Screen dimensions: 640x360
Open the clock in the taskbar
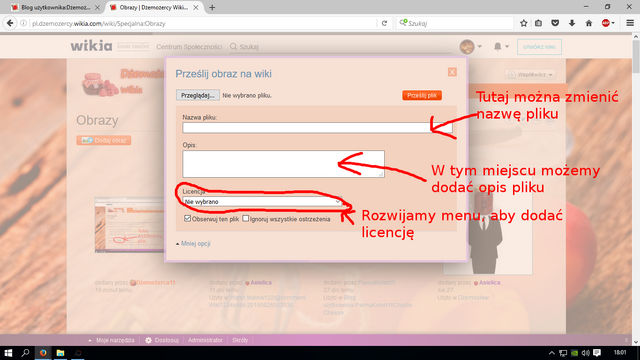coord(620,353)
